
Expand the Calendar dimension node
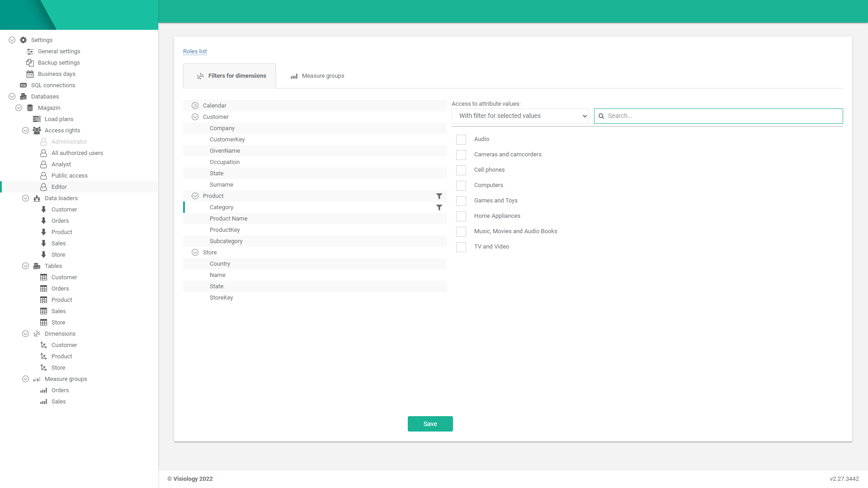tap(195, 106)
